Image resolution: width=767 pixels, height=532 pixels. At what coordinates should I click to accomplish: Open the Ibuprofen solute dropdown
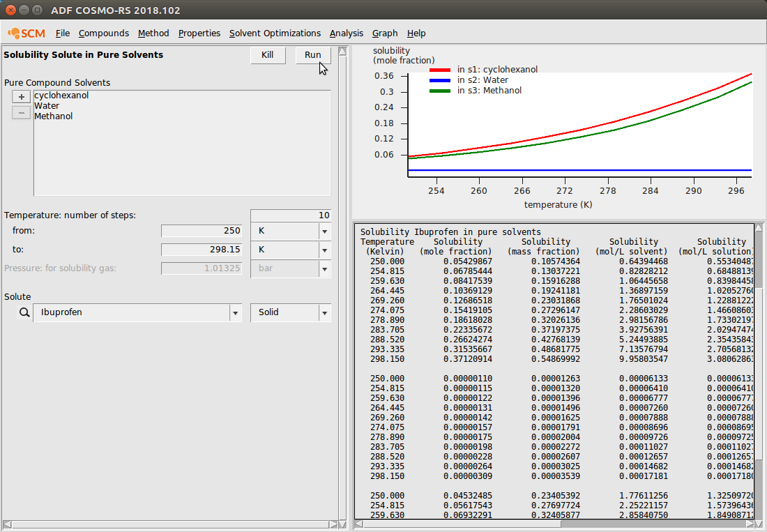click(x=137, y=313)
